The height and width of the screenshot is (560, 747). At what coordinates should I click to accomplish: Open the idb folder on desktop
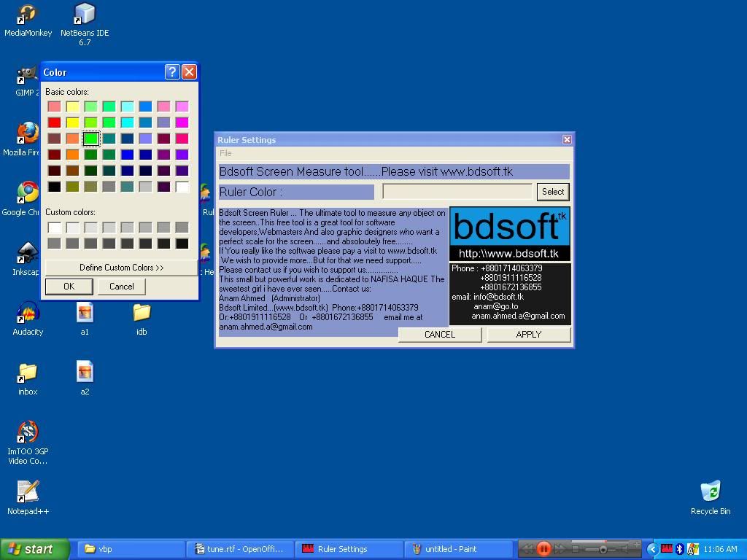click(x=142, y=314)
